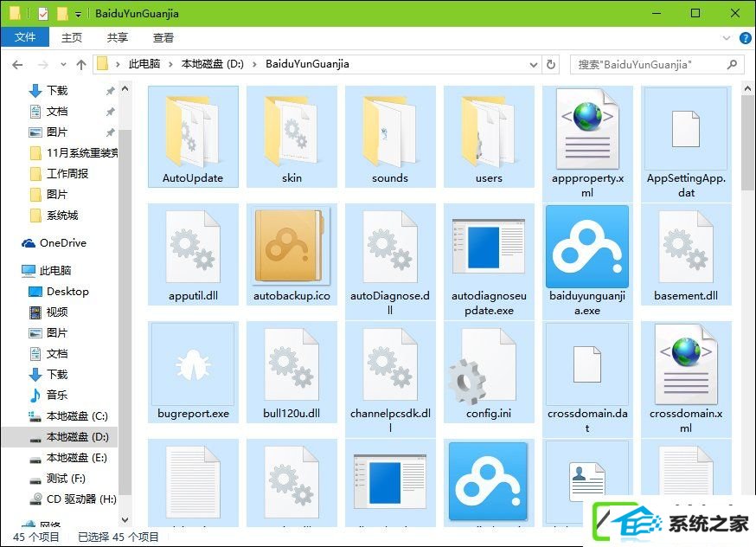Screen dimensions: 756x547
Task: Expand the ribbon chevron
Action: pyautogui.click(x=726, y=37)
